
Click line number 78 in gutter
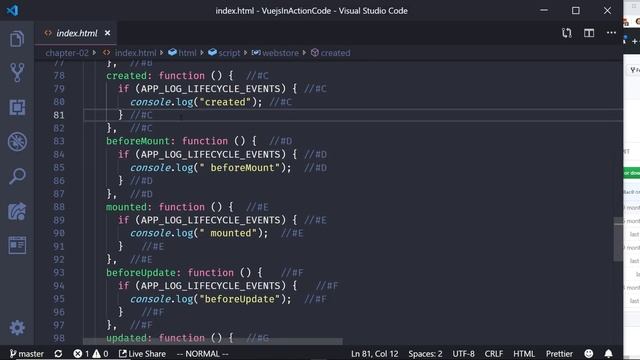(59, 76)
